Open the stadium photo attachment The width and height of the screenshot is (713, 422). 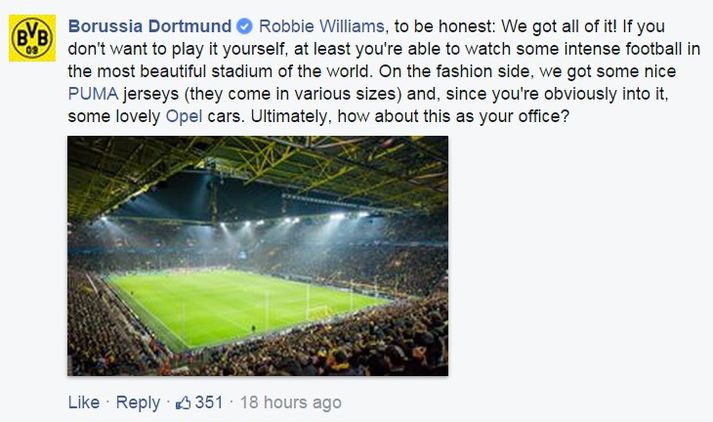tap(258, 256)
